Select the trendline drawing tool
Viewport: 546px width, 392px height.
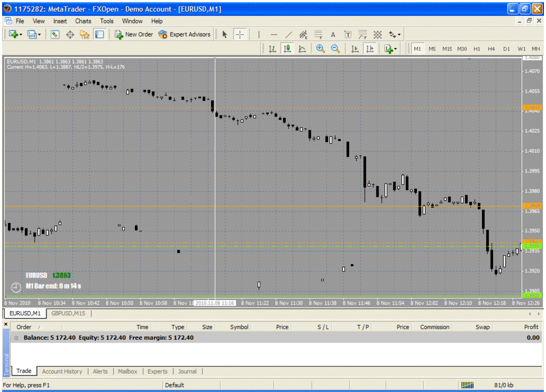click(288, 35)
